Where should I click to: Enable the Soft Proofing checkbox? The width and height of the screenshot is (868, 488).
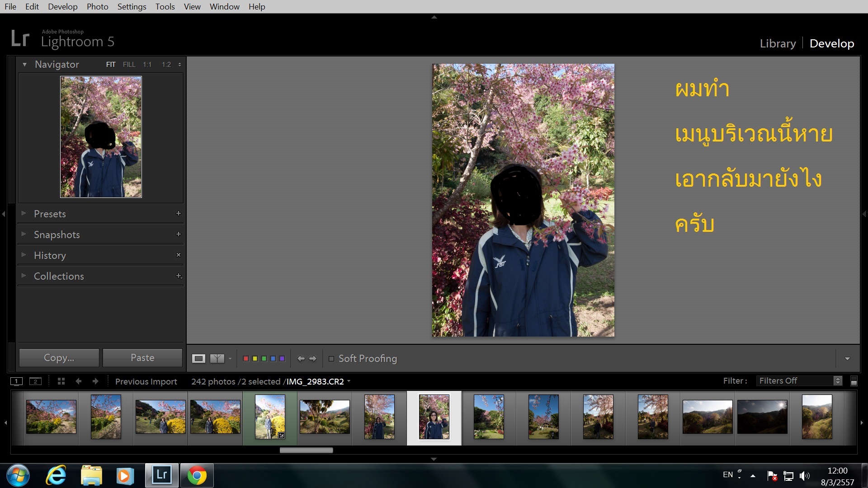[x=331, y=358]
